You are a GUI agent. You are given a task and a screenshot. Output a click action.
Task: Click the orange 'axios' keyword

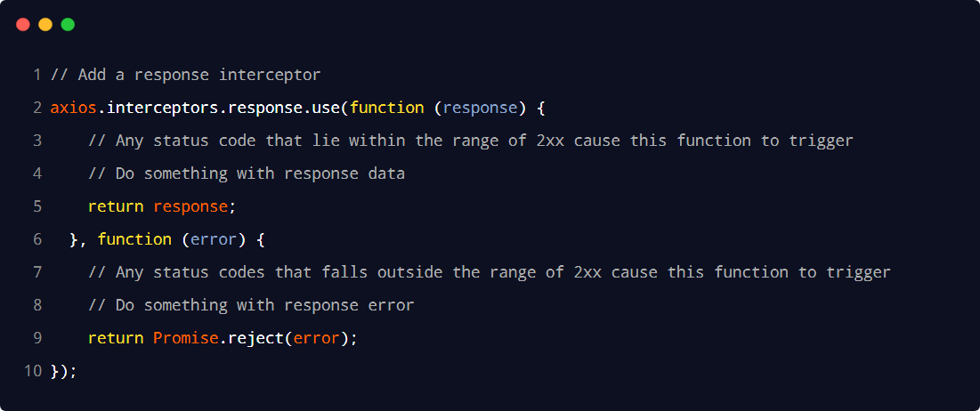(74, 108)
